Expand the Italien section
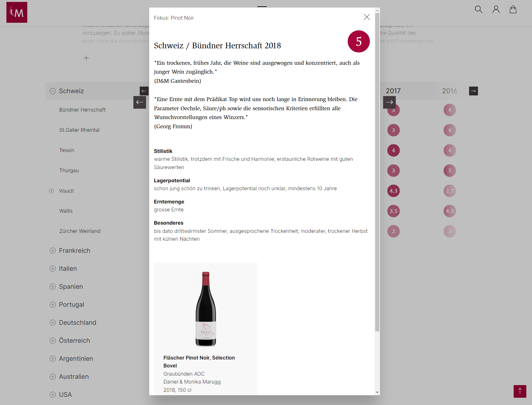Viewport: 532px width, 405px height. click(x=52, y=269)
